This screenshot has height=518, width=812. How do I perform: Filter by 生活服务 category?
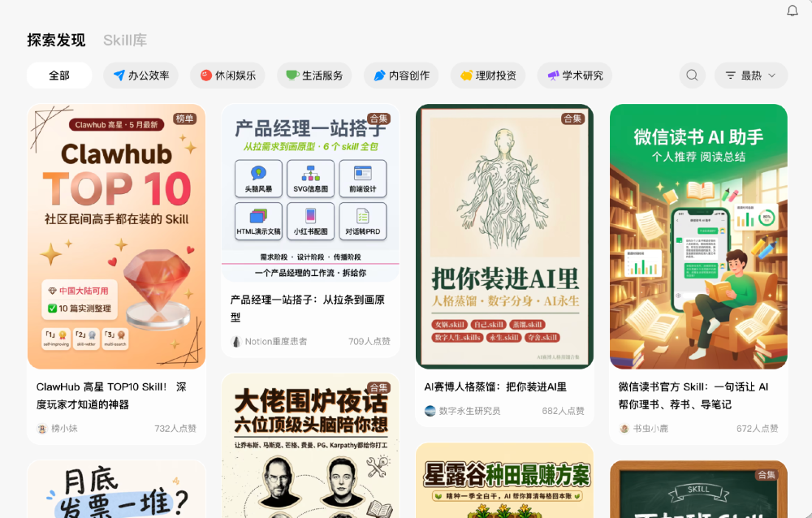point(314,76)
